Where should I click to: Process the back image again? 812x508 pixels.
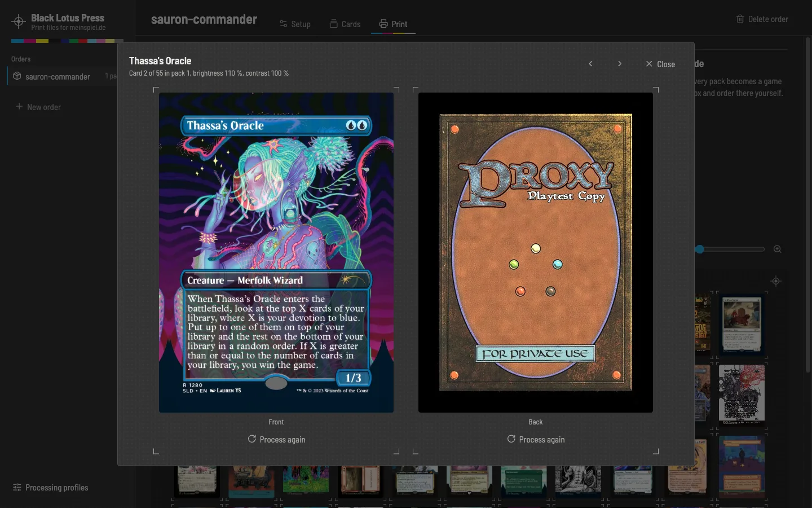536,439
